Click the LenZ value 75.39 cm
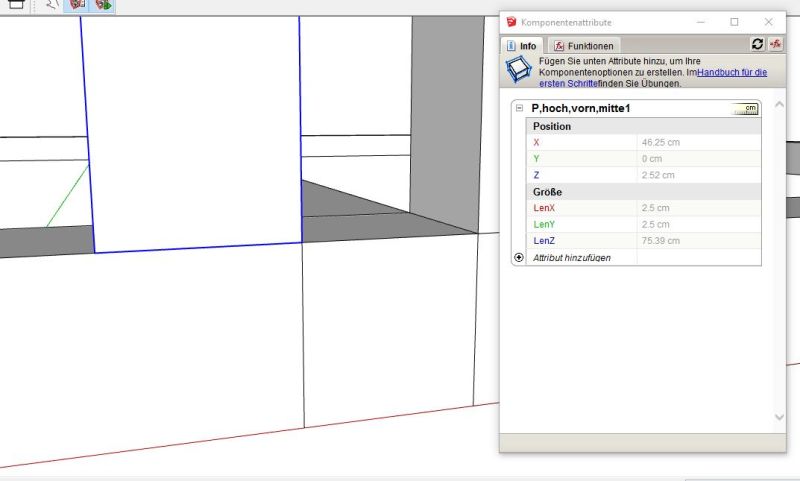Image resolution: width=800 pixels, height=481 pixels. click(x=698, y=241)
